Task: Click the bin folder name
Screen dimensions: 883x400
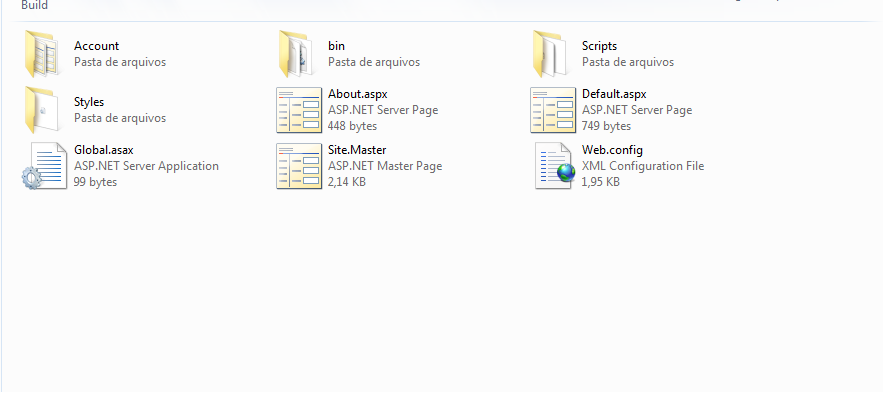Action: point(336,46)
